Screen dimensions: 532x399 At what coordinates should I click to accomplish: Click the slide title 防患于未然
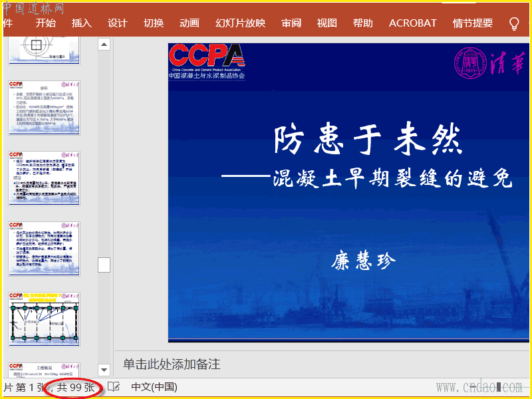[368, 140]
